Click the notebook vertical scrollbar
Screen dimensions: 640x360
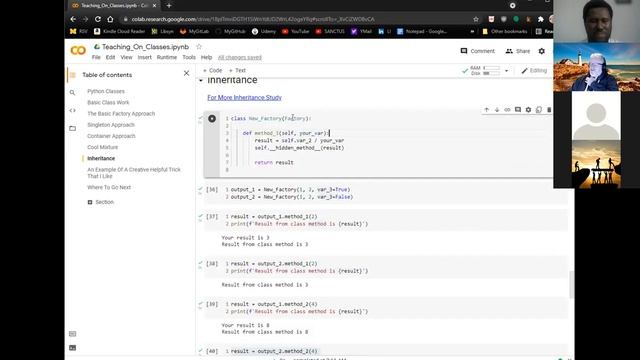(x=571, y=284)
